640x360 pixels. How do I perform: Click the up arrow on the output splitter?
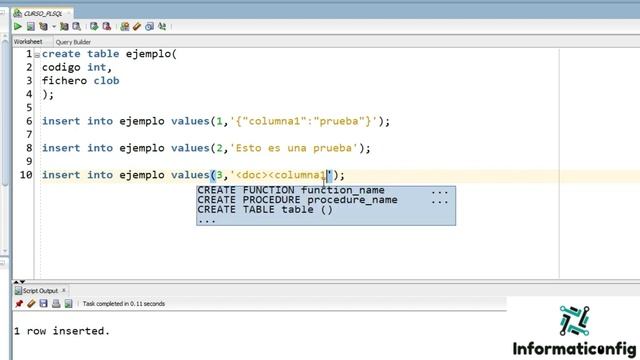pos(16,282)
